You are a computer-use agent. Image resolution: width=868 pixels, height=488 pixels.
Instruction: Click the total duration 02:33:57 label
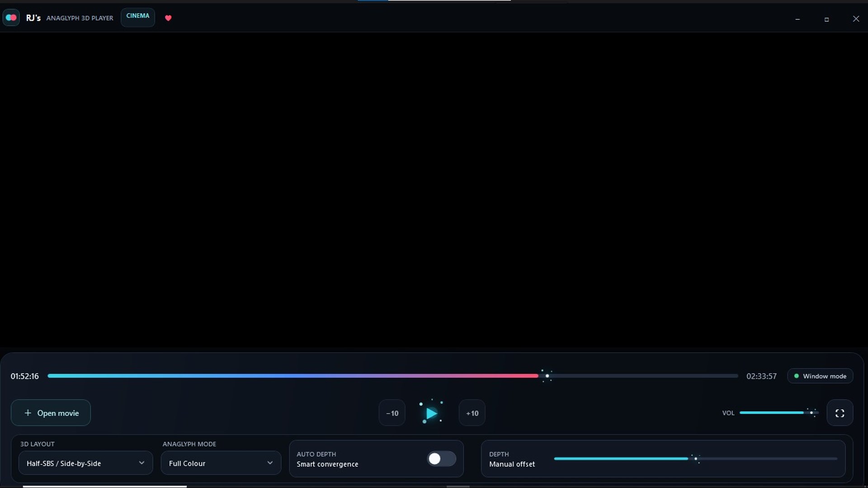761,376
